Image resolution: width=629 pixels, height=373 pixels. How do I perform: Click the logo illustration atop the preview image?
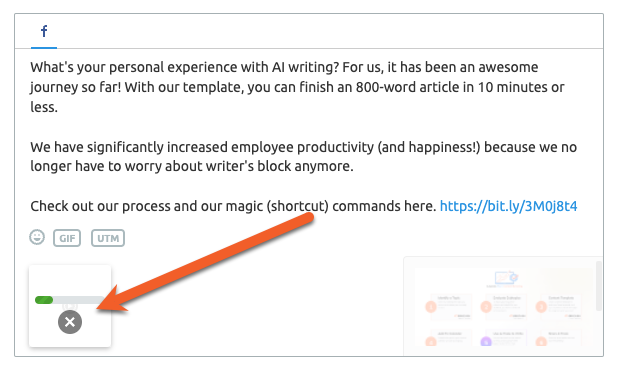coord(505,278)
